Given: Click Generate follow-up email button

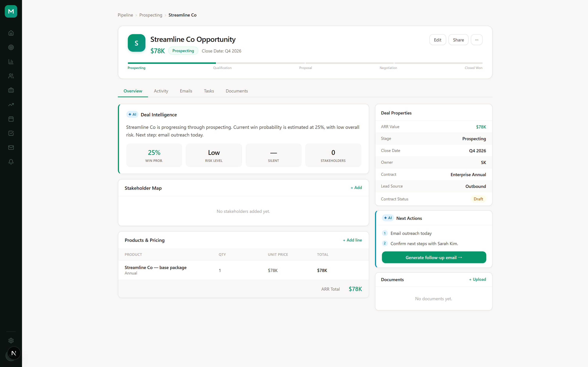Looking at the screenshot, I should [434, 257].
